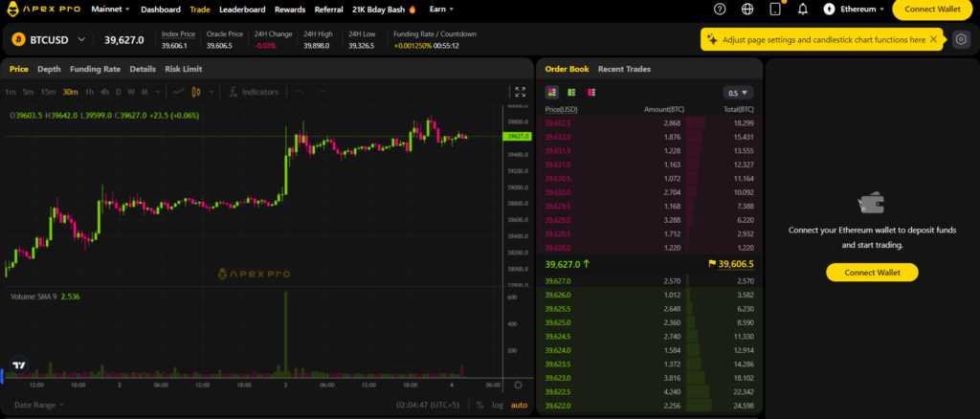Expand chart to fullscreen
Viewport: 980px width, 419px height.
(520, 92)
